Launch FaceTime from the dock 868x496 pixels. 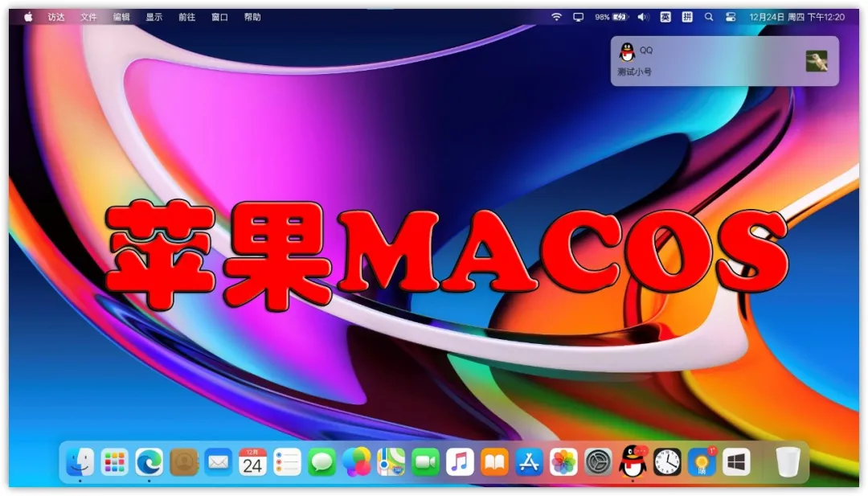[425, 461]
